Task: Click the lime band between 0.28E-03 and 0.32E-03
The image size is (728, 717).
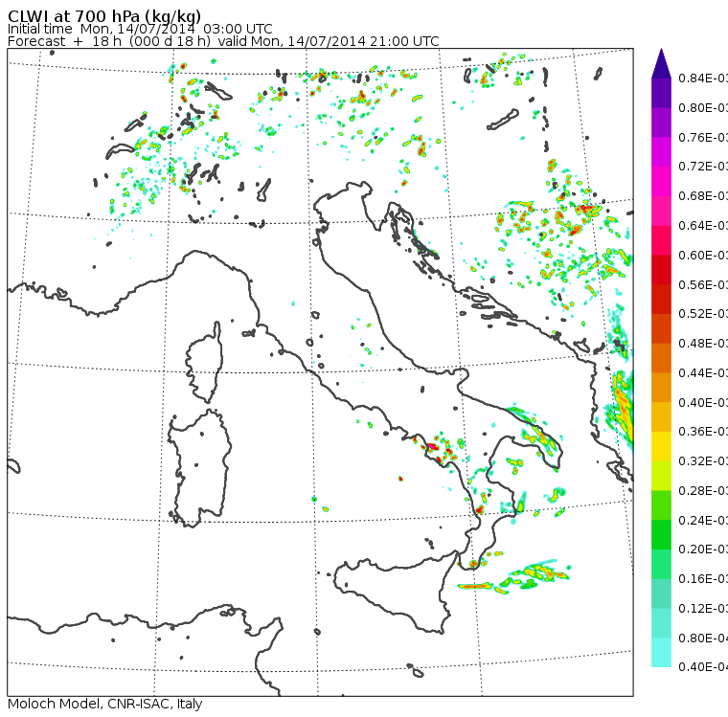Action: click(x=661, y=476)
